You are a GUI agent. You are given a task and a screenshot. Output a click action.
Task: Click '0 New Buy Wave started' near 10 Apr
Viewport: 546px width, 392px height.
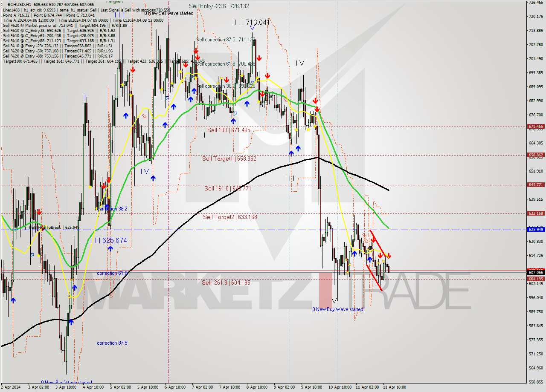point(338,309)
